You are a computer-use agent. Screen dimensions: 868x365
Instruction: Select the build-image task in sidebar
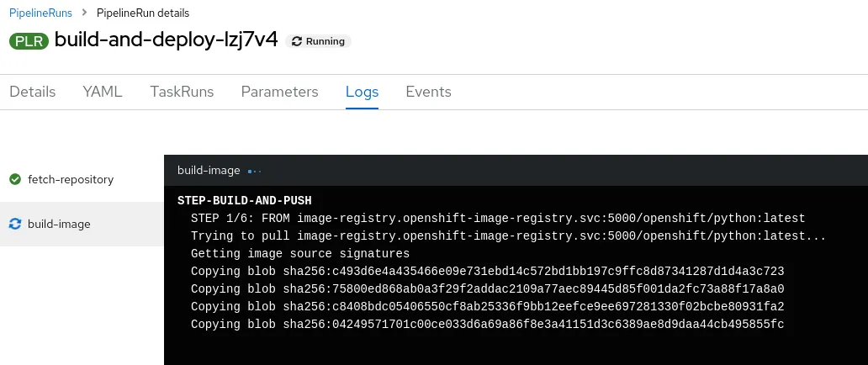click(59, 224)
